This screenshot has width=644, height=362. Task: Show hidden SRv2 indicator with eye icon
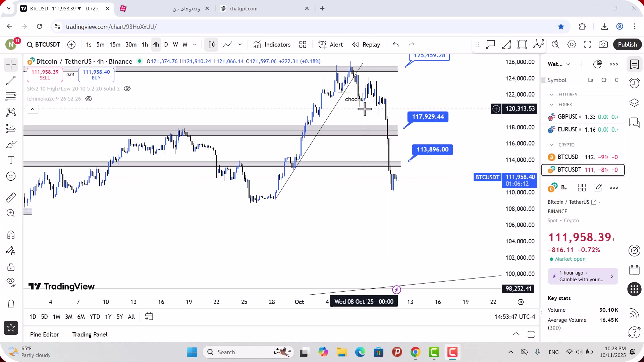coord(127,89)
